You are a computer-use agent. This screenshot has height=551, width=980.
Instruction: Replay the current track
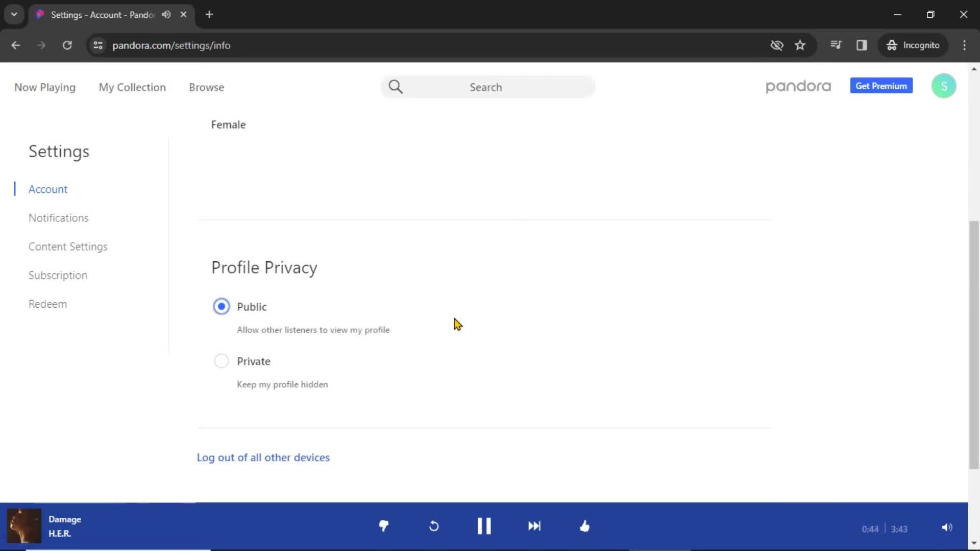coord(434,526)
